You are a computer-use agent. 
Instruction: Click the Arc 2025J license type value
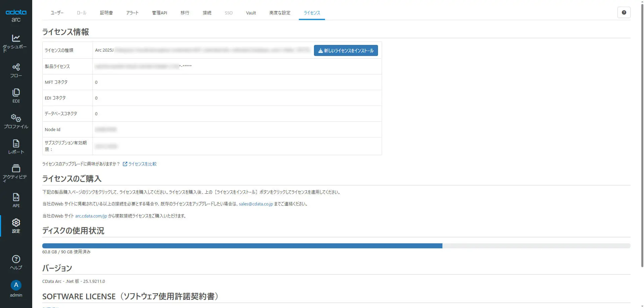pos(104,50)
